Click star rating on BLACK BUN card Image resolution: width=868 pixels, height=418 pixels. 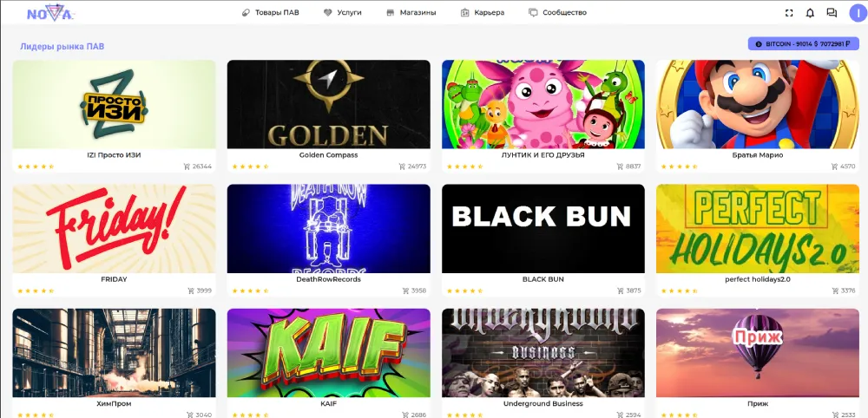click(x=465, y=291)
